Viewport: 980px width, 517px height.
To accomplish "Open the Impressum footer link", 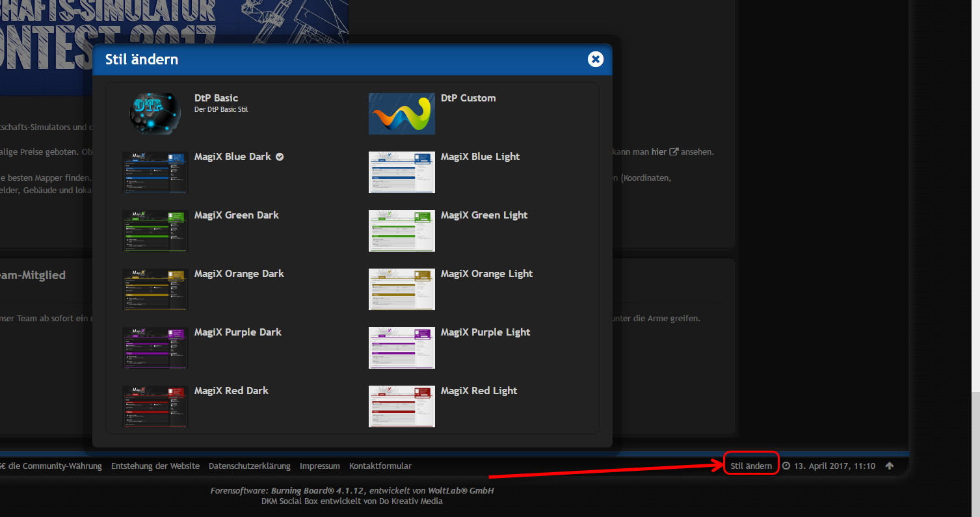I will pyautogui.click(x=319, y=466).
